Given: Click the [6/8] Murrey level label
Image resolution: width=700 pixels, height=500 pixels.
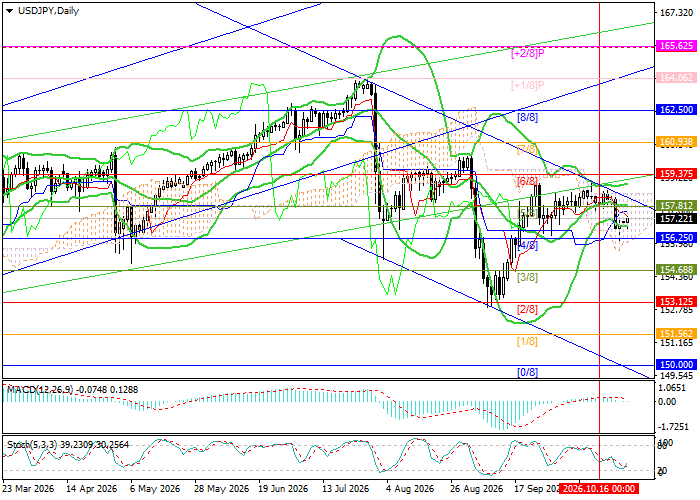Looking at the screenshot, I should click(527, 181).
